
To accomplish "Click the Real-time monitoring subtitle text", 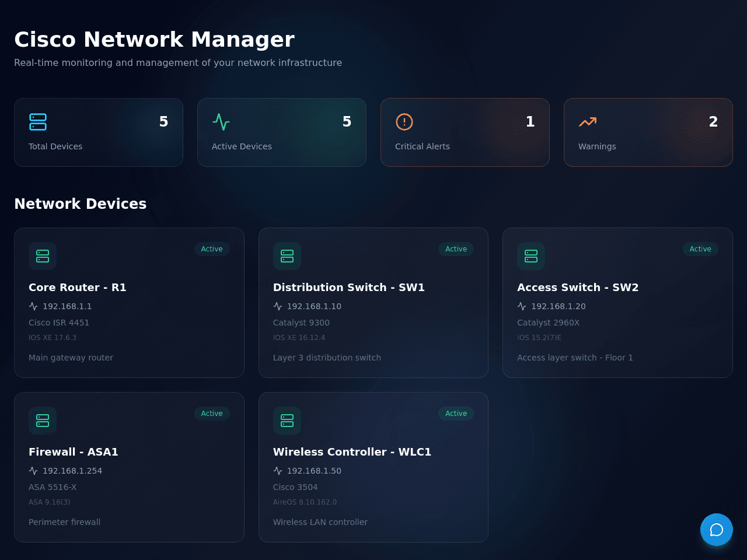I will pyautogui.click(x=178, y=62).
